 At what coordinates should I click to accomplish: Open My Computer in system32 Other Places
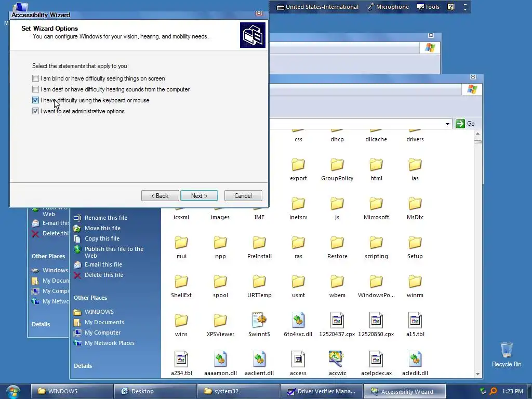click(x=102, y=333)
